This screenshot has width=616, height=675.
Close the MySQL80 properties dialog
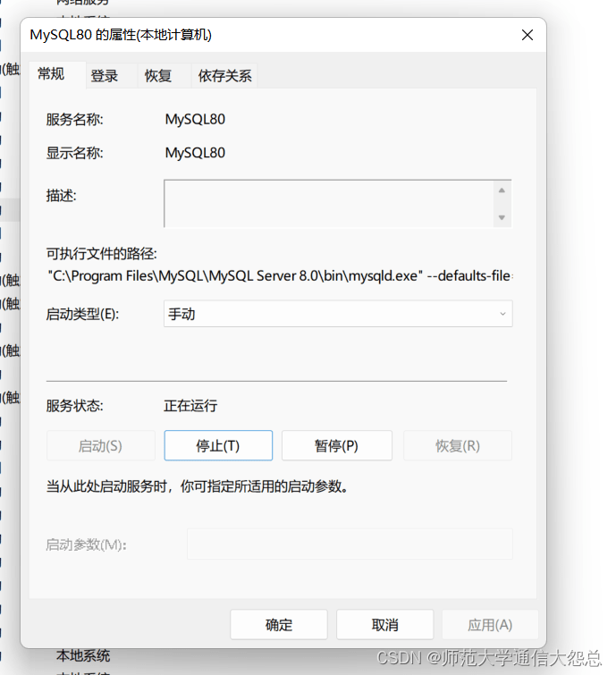[x=527, y=35]
